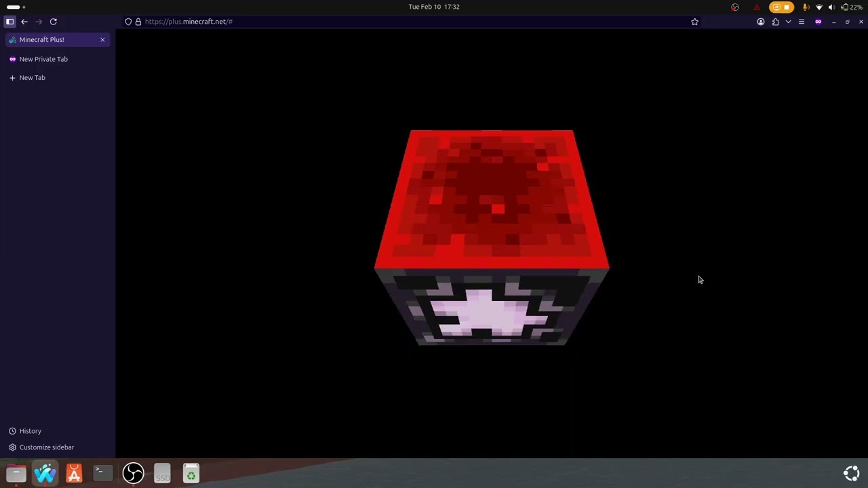Open the Waterfox browser dock icon
This screenshot has width=868, height=488.
click(x=45, y=473)
